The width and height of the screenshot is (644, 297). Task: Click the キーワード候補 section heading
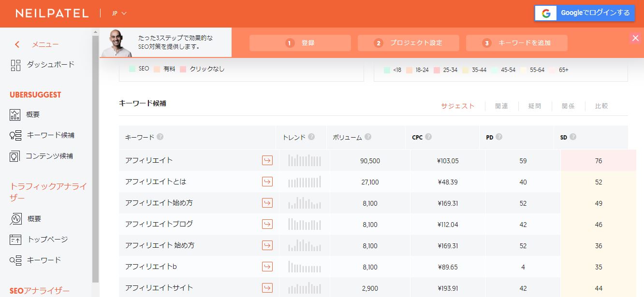tap(143, 103)
